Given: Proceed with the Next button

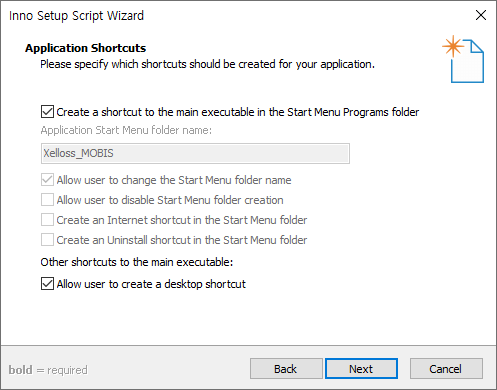Looking at the screenshot, I should pos(361,369).
